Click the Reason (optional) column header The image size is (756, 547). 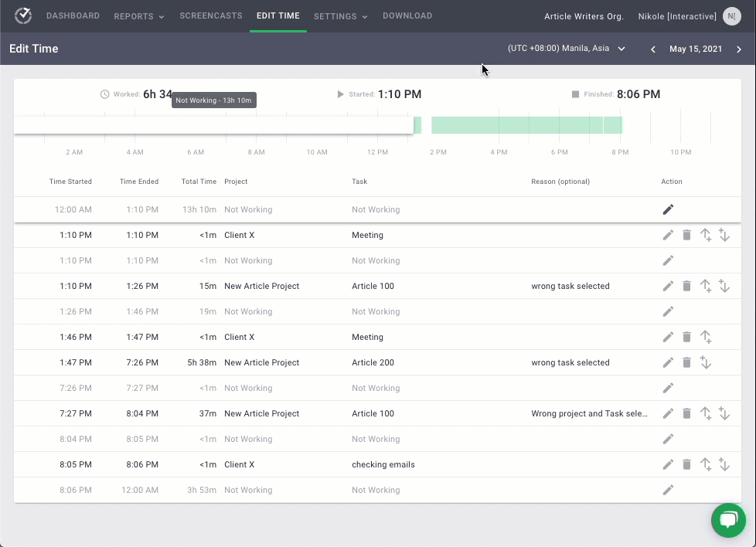click(560, 182)
